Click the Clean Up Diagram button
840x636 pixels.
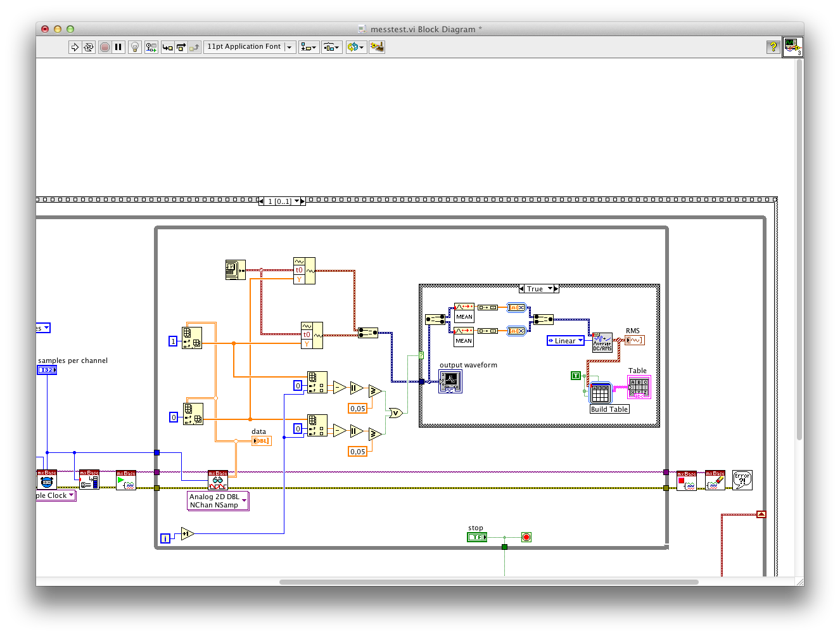377,47
